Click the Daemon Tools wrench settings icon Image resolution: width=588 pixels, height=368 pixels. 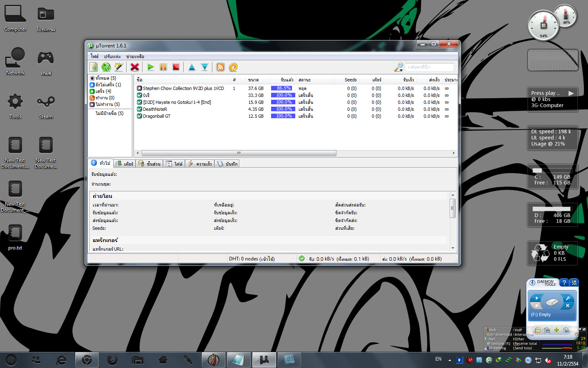click(x=568, y=298)
